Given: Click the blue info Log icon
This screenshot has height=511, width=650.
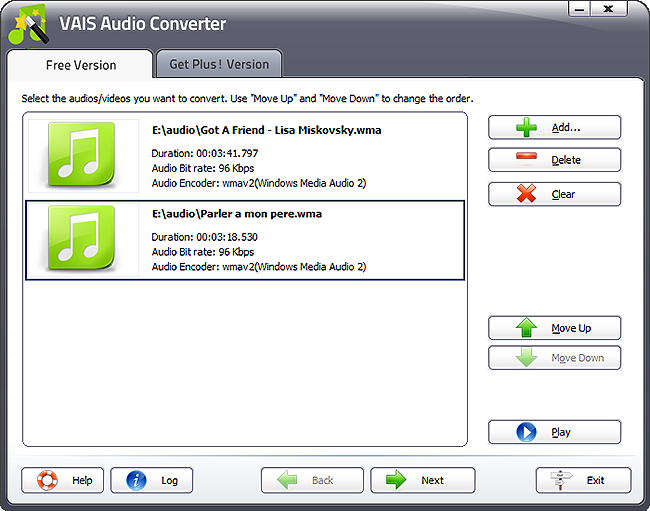Looking at the screenshot, I should pos(136,480).
